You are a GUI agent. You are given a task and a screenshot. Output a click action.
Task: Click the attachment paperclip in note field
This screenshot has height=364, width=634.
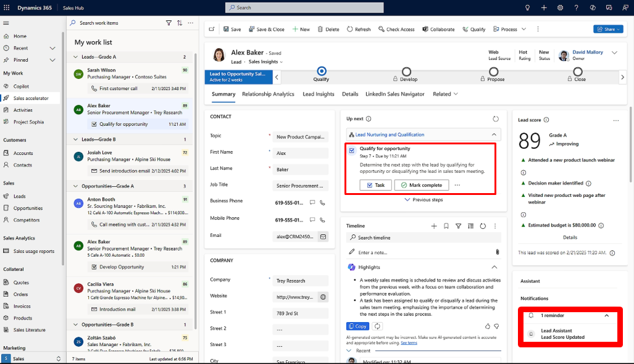(497, 252)
